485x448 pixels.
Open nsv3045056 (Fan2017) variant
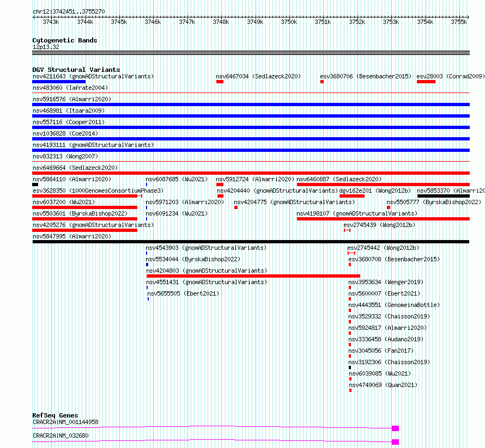point(381,351)
